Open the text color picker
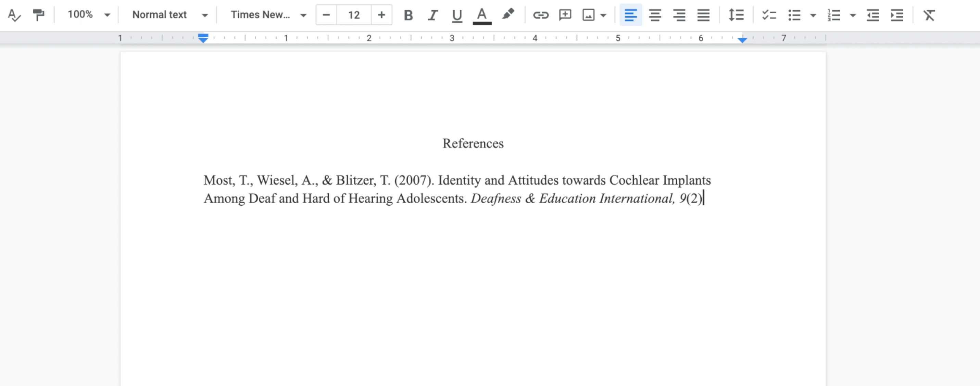The width and height of the screenshot is (980, 386). pos(482,16)
